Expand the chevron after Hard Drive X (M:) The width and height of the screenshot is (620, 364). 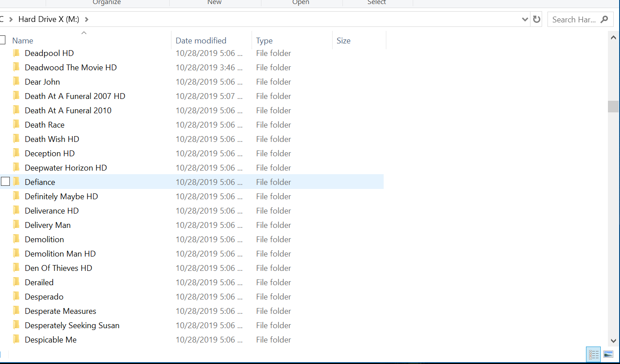[x=86, y=19]
